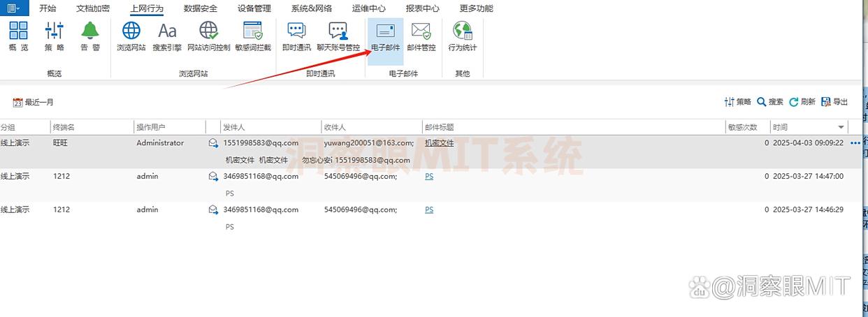
Task: Sort by the 终端名 column header
Action: coord(64,127)
